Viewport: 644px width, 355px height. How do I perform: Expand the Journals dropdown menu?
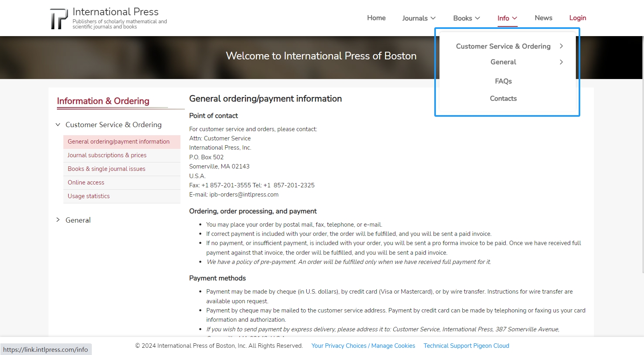[x=419, y=18]
